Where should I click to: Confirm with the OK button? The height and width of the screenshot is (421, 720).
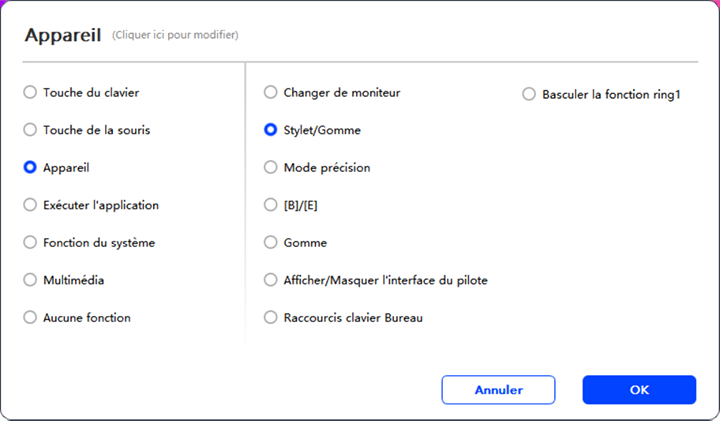coord(639,390)
